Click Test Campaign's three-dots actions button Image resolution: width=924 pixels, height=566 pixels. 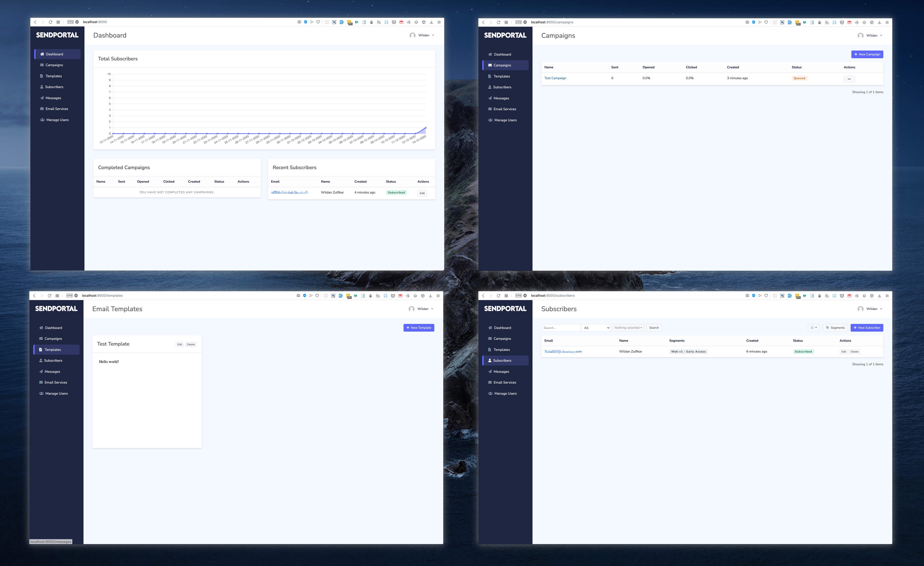point(849,79)
